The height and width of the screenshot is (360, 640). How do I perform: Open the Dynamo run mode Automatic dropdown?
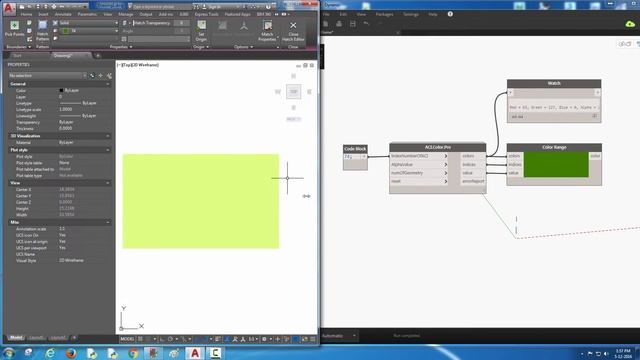pyautogui.click(x=339, y=336)
